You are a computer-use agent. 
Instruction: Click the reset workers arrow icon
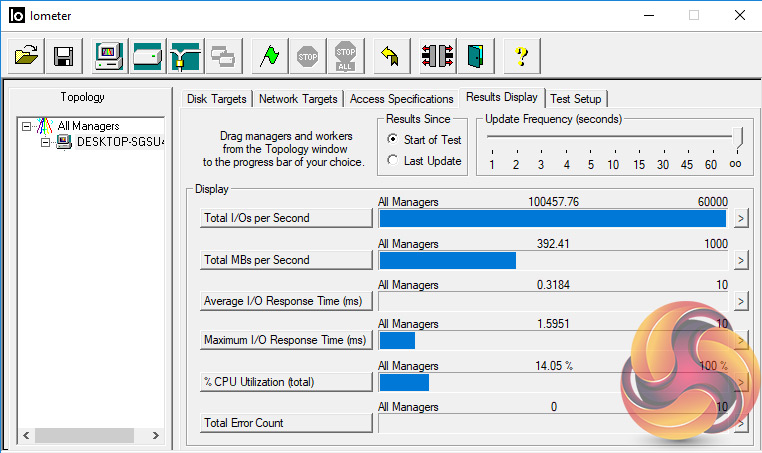tap(391, 56)
